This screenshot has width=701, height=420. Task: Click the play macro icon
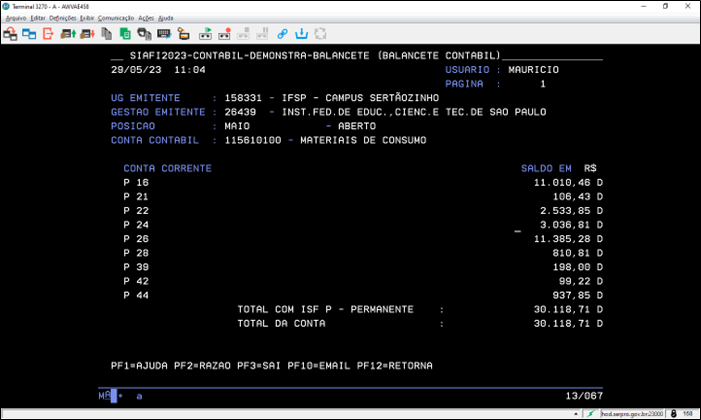pos(205,34)
